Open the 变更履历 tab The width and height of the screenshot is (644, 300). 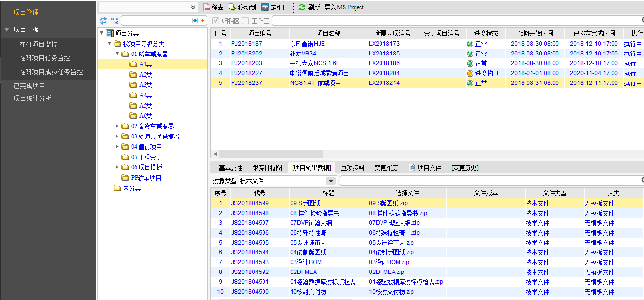pos(386,168)
